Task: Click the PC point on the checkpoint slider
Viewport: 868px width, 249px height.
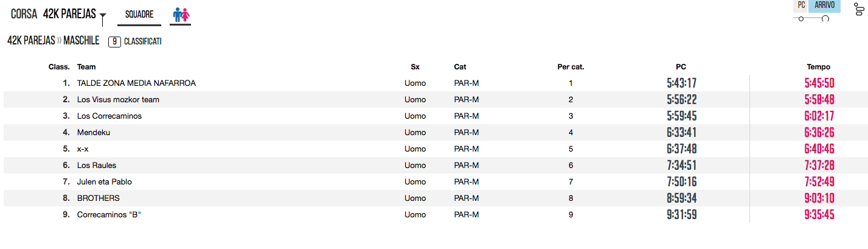Action: coord(801,19)
